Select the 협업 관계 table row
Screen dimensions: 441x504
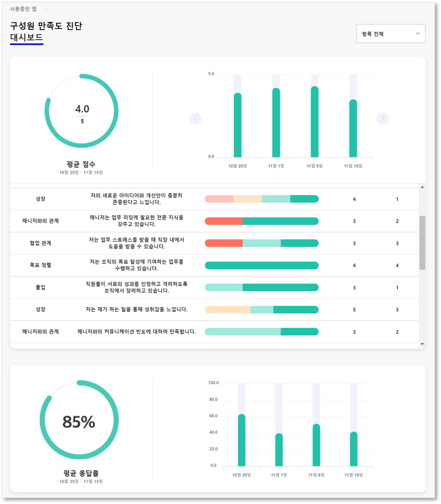click(x=40, y=243)
